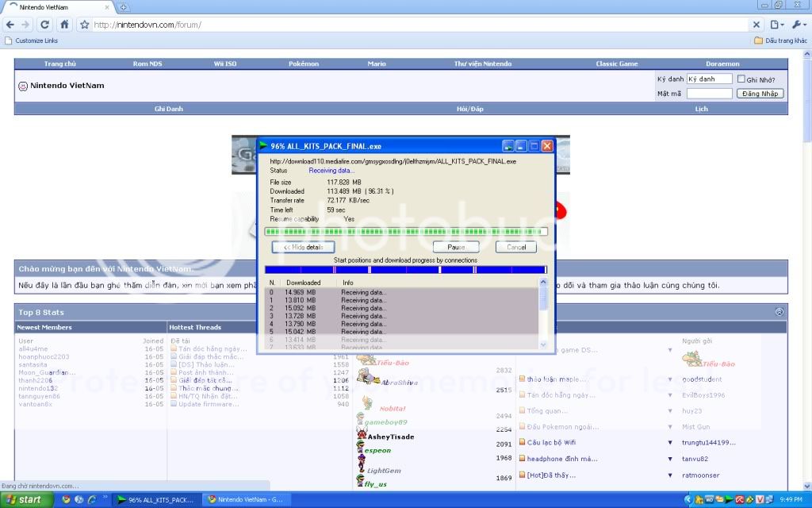Viewport: 812px width, 508px height.
Task: Open the Classic Game navigation item
Action: coord(617,63)
